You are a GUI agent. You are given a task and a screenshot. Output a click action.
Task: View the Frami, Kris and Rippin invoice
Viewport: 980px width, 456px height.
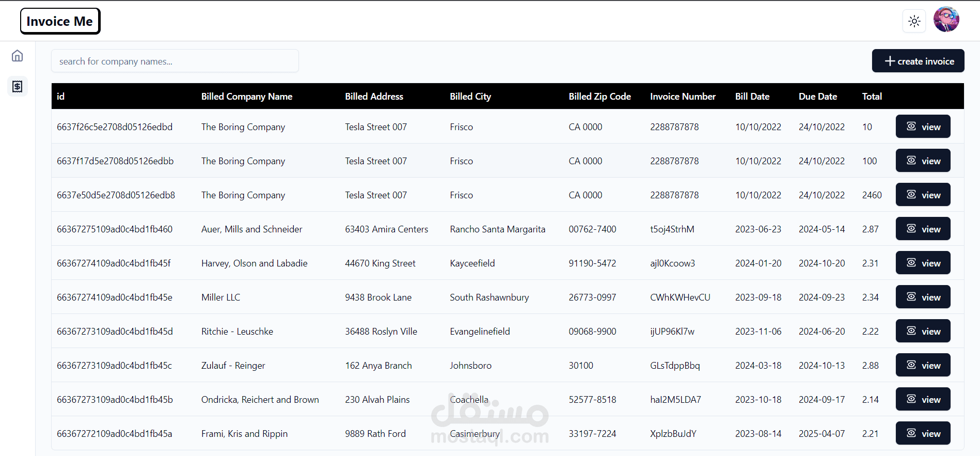click(x=923, y=433)
